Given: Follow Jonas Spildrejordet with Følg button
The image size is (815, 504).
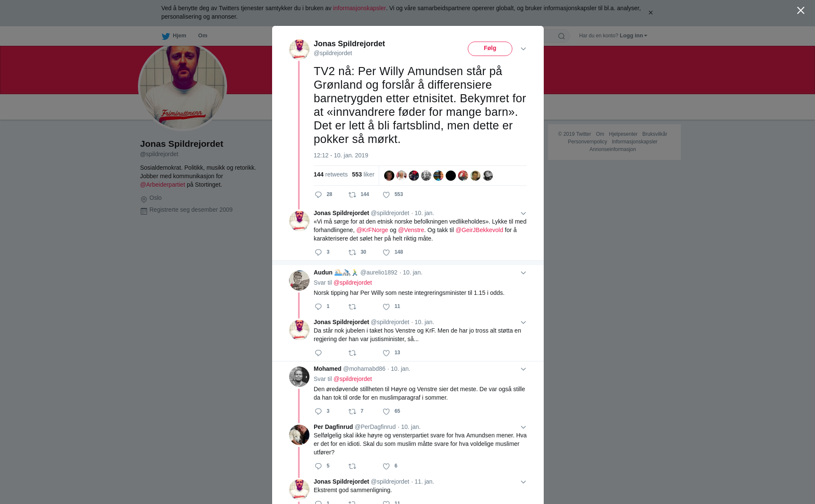Looking at the screenshot, I should coord(490,48).
